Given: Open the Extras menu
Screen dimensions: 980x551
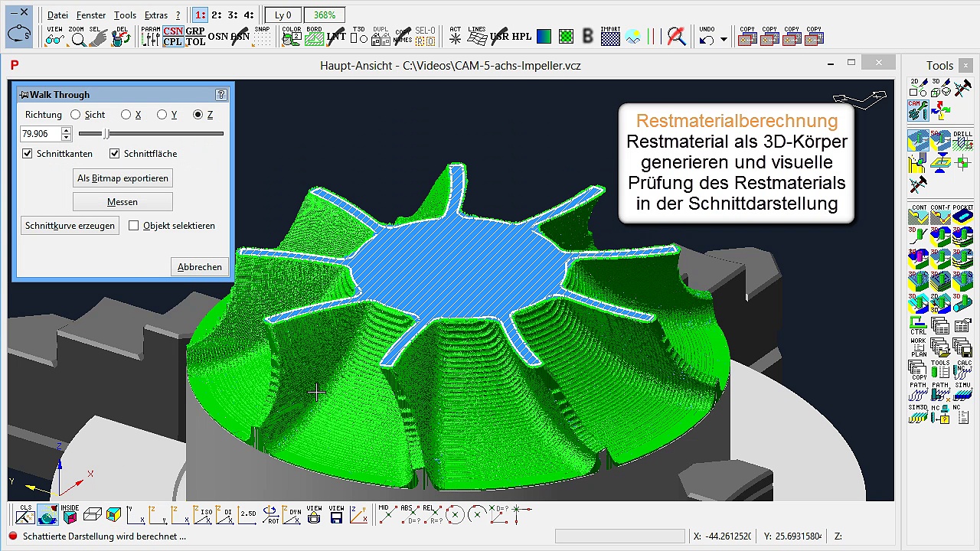Looking at the screenshot, I should (155, 15).
